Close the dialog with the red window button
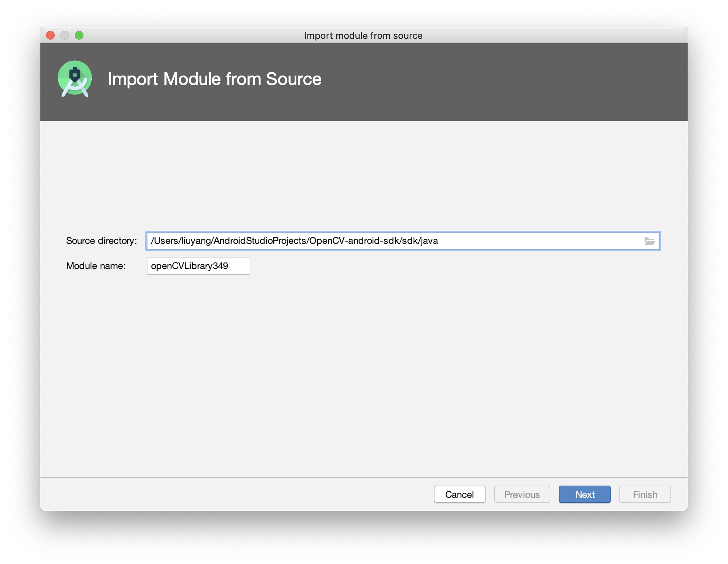This screenshot has width=728, height=564. [50, 35]
